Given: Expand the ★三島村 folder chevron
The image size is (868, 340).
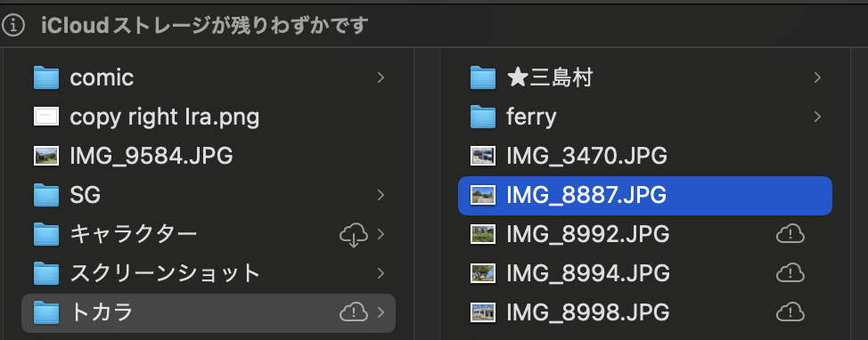Looking at the screenshot, I should pos(817,78).
